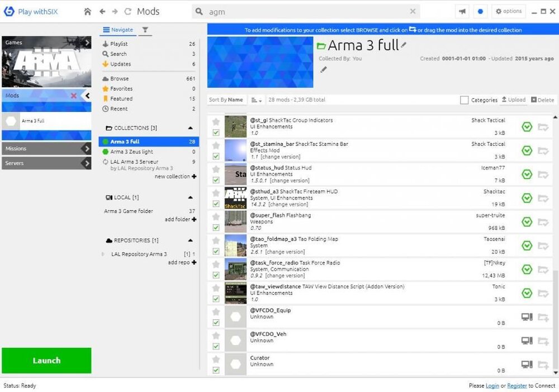The image size is (559, 392).
Task: Click local computer icon for @VFCDO_Veh
Action: (527, 341)
